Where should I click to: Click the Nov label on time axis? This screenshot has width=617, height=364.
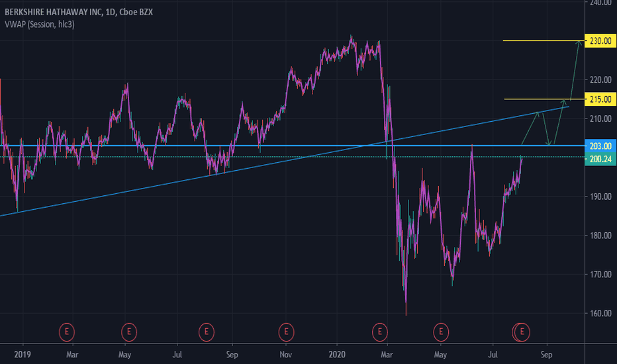click(x=286, y=355)
